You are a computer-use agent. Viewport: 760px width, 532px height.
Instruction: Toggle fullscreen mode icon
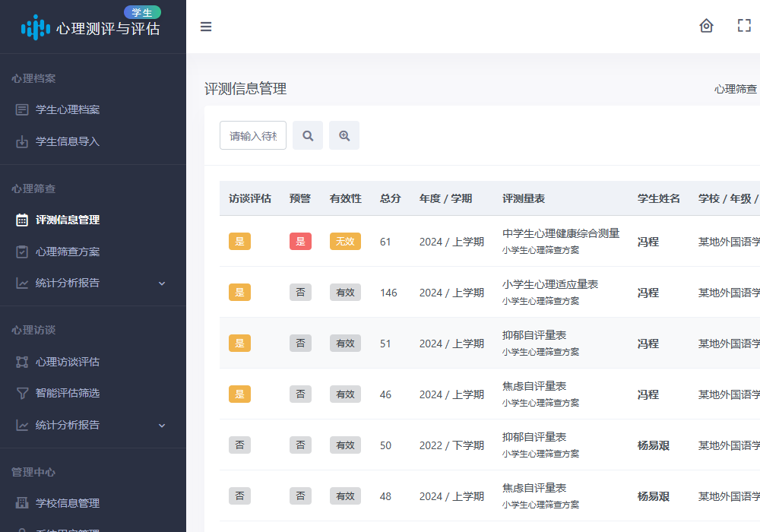click(744, 26)
